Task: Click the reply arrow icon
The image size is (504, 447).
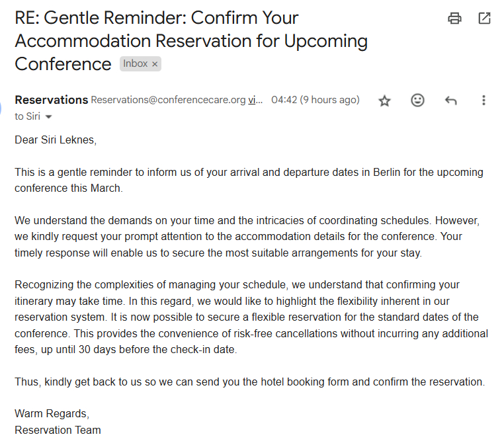Action: click(450, 101)
